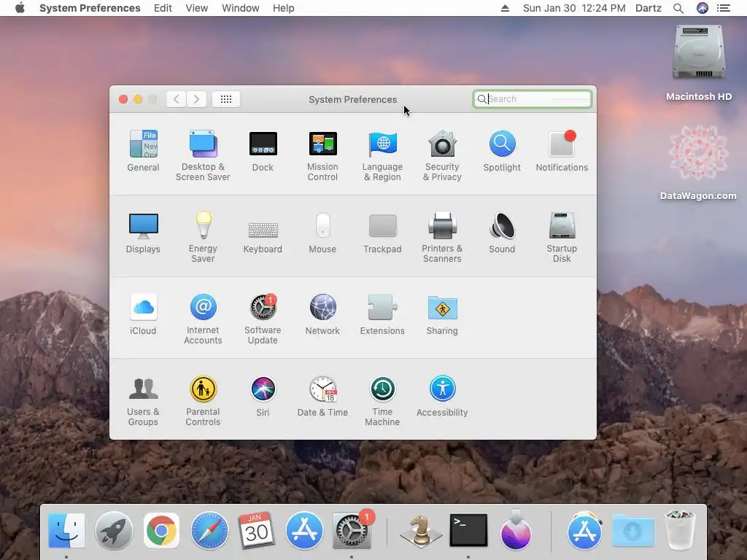
Task: Open the Downloads folder in the Dock
Action: coord(632,531)
